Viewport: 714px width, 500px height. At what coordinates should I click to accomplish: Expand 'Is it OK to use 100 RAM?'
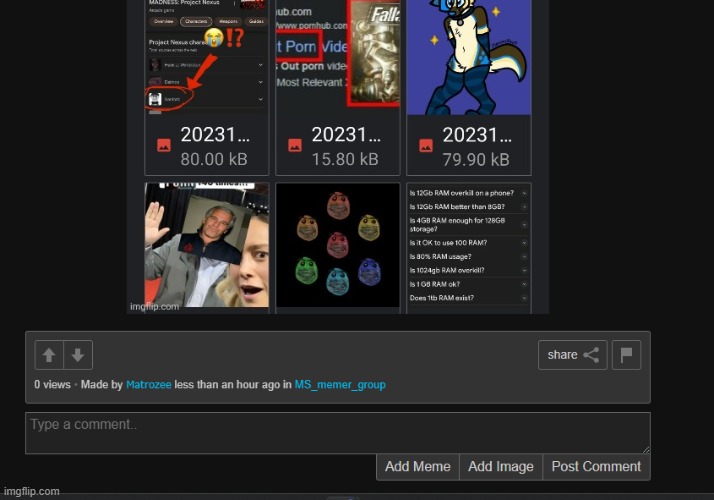(469, 243)
